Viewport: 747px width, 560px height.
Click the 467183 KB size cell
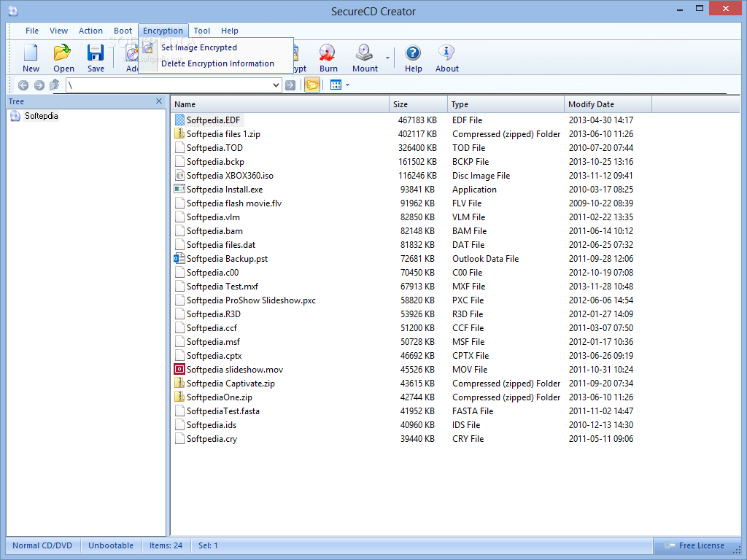(417, 120)
